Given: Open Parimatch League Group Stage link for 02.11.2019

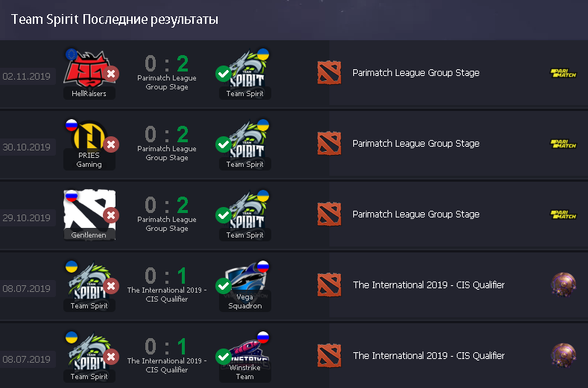Looking at the screenshot, I should [416, 73].
